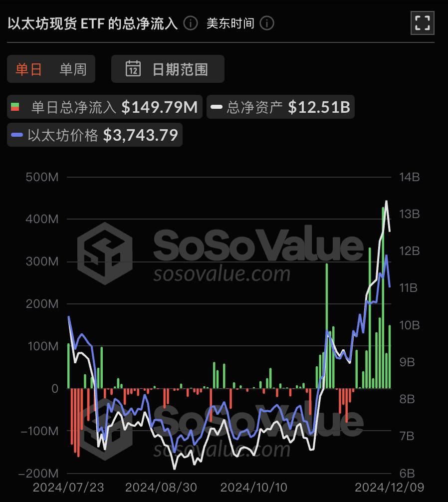This screenshot has height=502, width=448.
Task: Click the $149.79M net inflow value
Action: [160, 107]
